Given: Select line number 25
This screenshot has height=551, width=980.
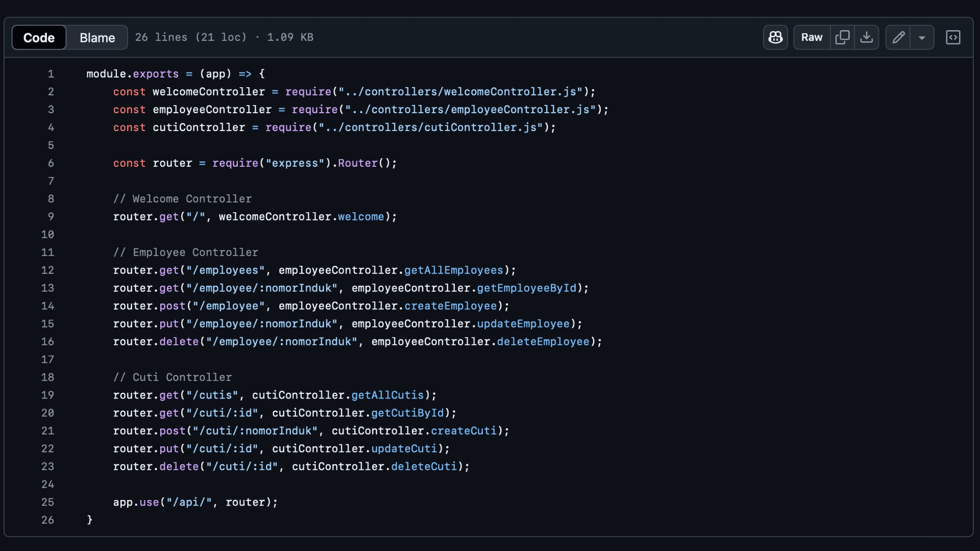Looking at the screenshot, I should coord(47,503).
